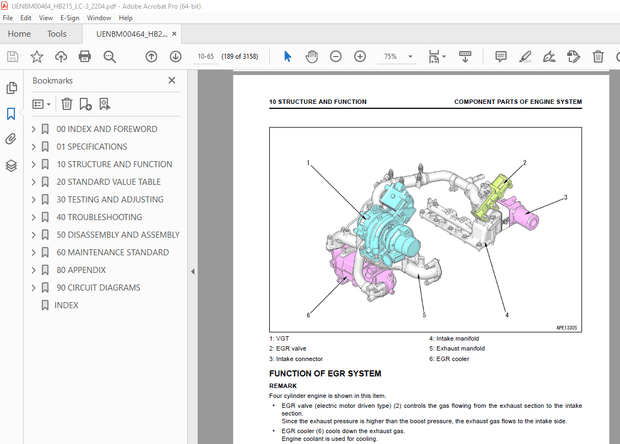Zoom out with the minus button
The height and width of the screenshot is (444, 620).
336,57
